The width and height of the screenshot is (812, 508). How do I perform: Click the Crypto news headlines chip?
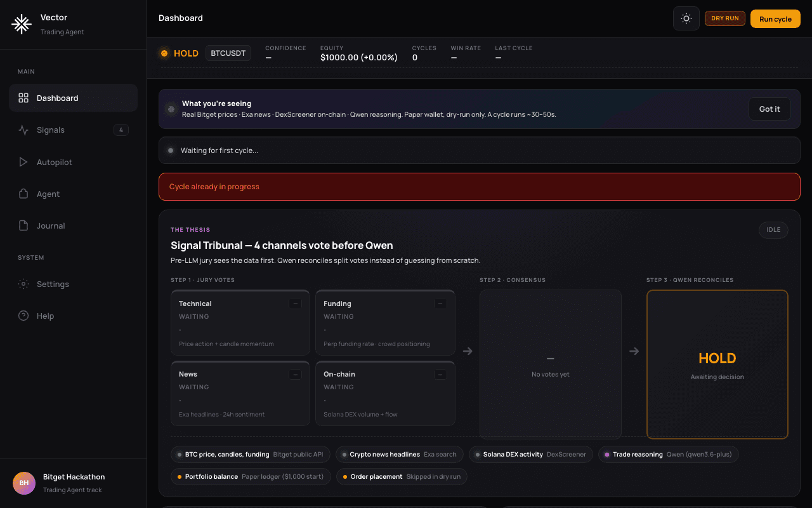click(x=400, y=455)
